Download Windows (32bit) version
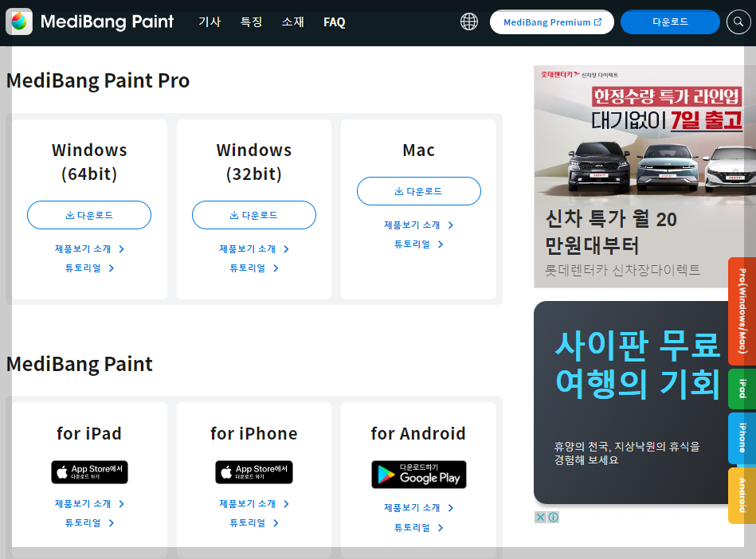The height and width of the screenshot is (559, 756). point(254,215)
